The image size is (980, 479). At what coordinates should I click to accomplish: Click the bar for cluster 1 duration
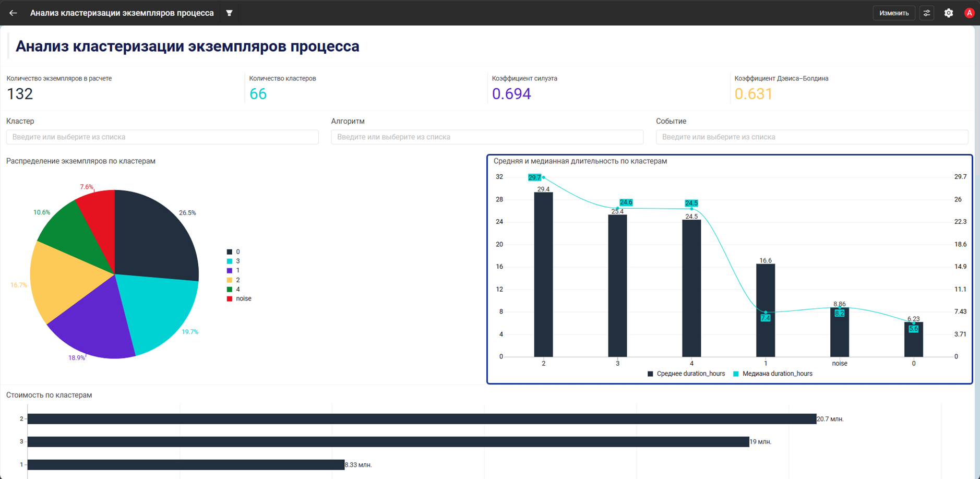pyautogui.click(x=766, y=310)
